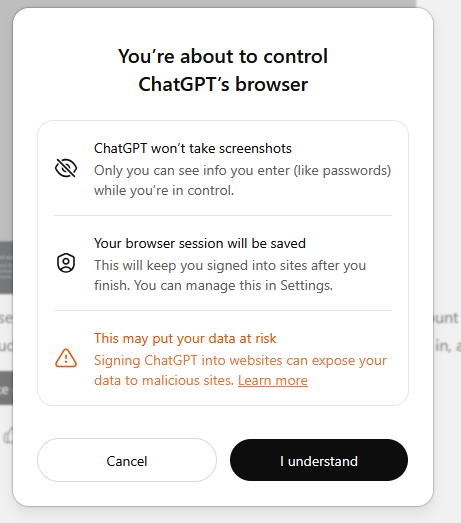Screen dimensions: 461x523
Task: Select the 'This may put your data at risk' heading
Action: tap(185, 338)
